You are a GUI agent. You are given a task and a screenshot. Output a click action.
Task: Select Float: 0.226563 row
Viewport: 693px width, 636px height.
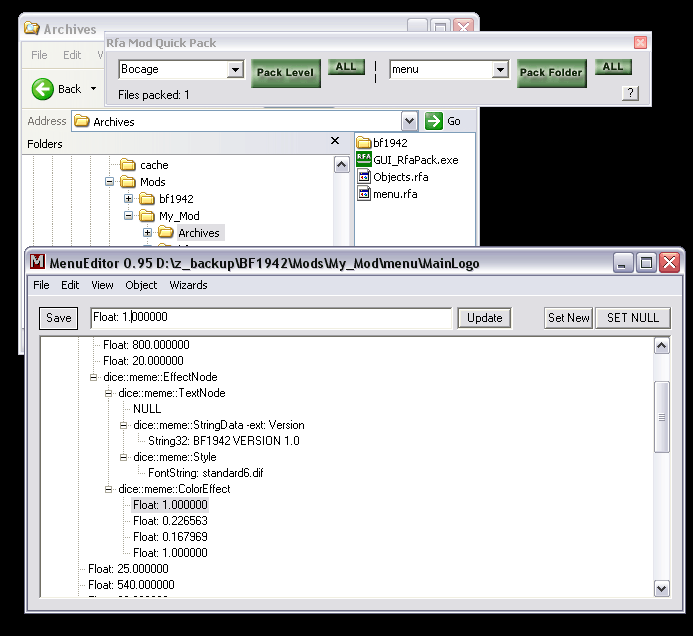170,521
